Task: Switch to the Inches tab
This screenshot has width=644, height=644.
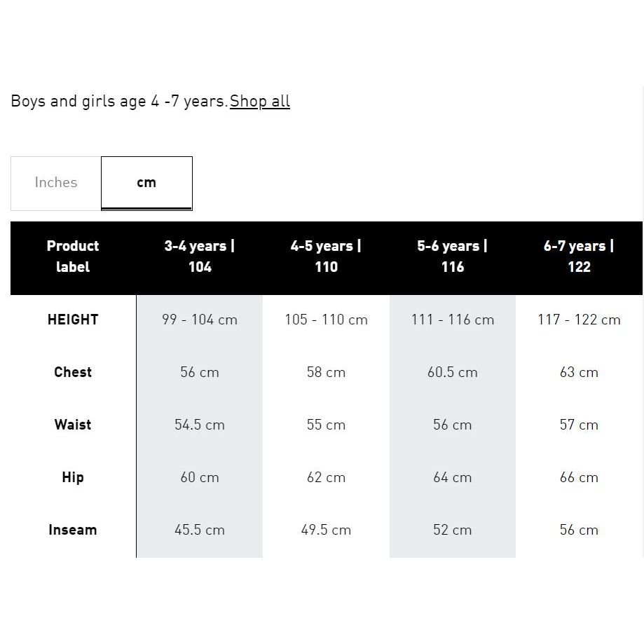Action: [x=56, y=182]
